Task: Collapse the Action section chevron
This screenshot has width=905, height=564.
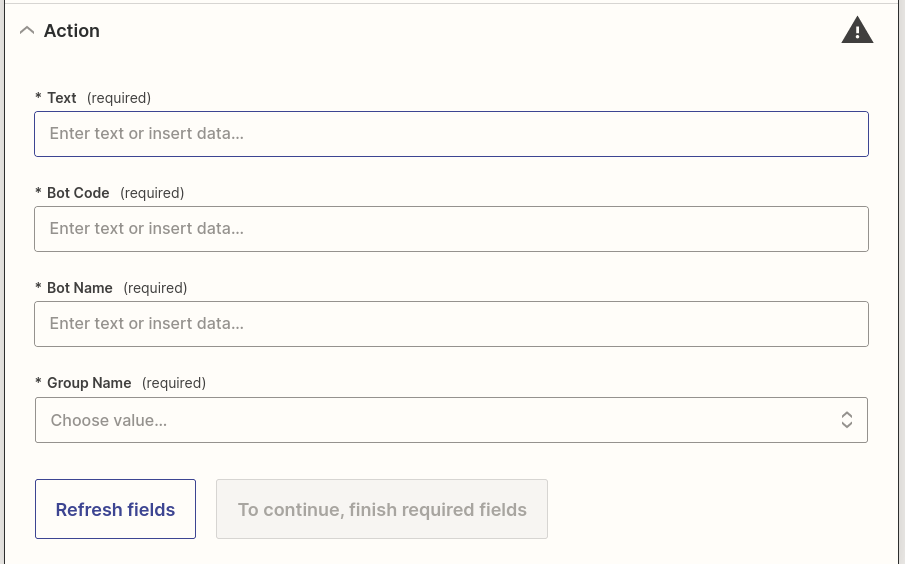Action: (27, 31)
